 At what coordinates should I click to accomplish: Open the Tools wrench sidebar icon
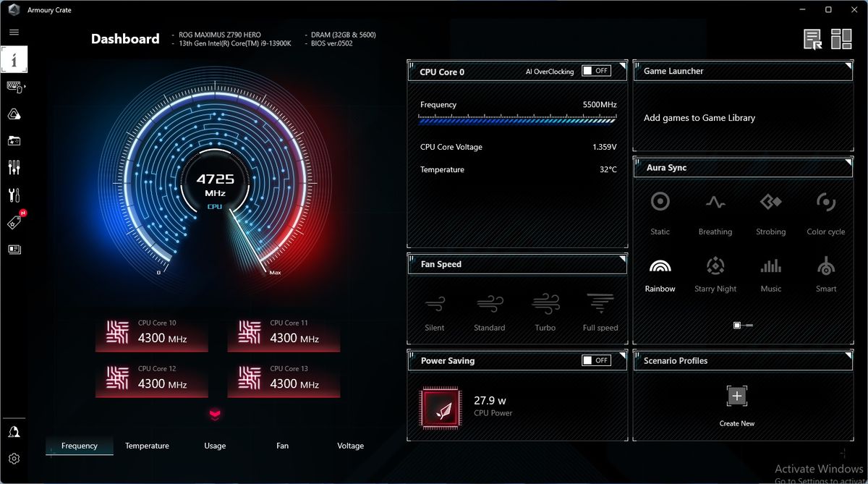click(14, 195)
